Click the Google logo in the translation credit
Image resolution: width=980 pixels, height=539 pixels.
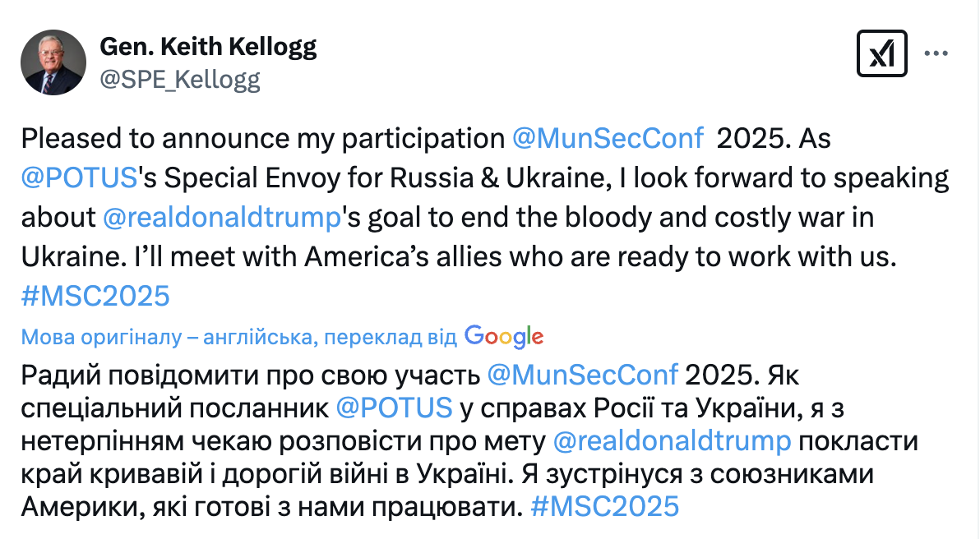[506, 336]
